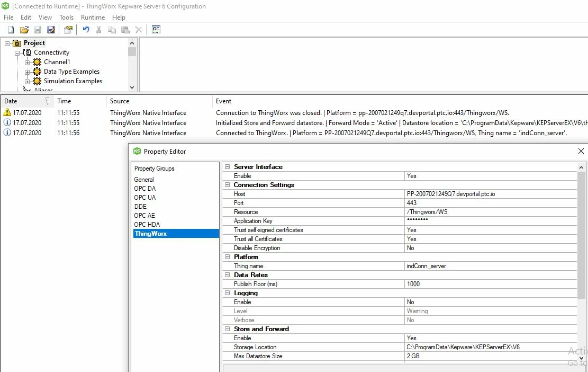Edit the Host value field
The height and width of the screenshot is (372, 588).
(491, 194)
